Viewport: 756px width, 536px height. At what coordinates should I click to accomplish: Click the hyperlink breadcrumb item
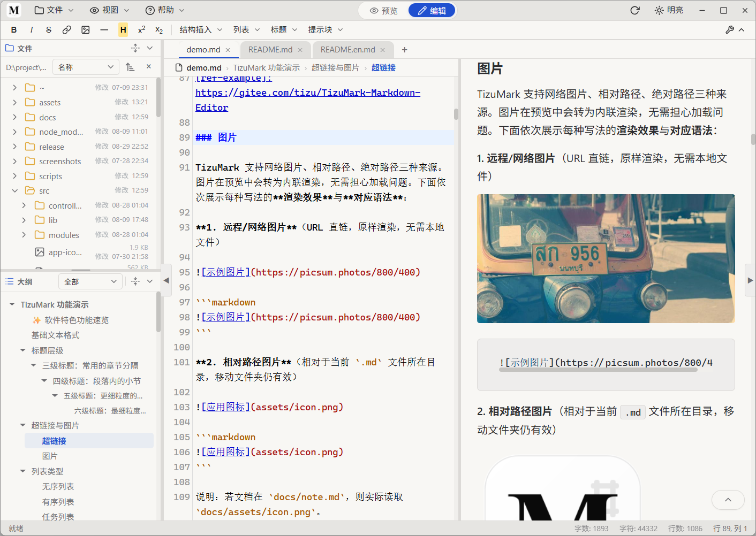[x=383, y=67]
